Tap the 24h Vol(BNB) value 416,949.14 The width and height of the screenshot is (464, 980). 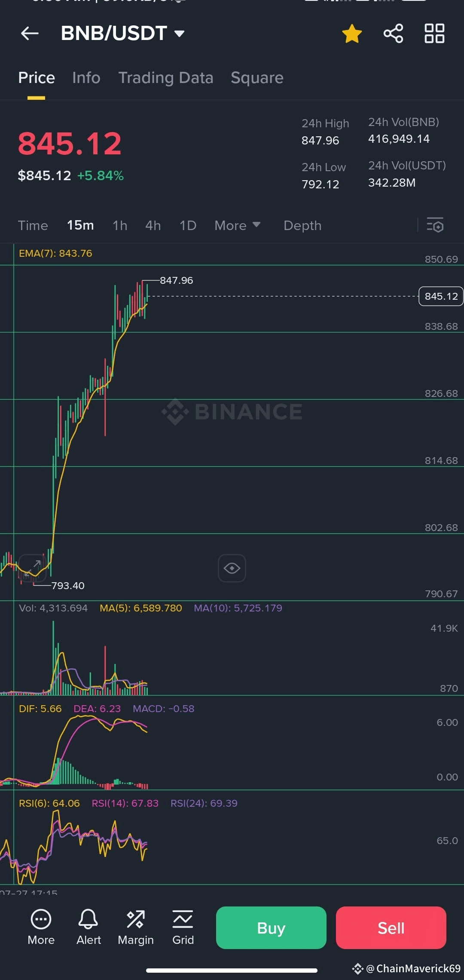click(399, 139)
